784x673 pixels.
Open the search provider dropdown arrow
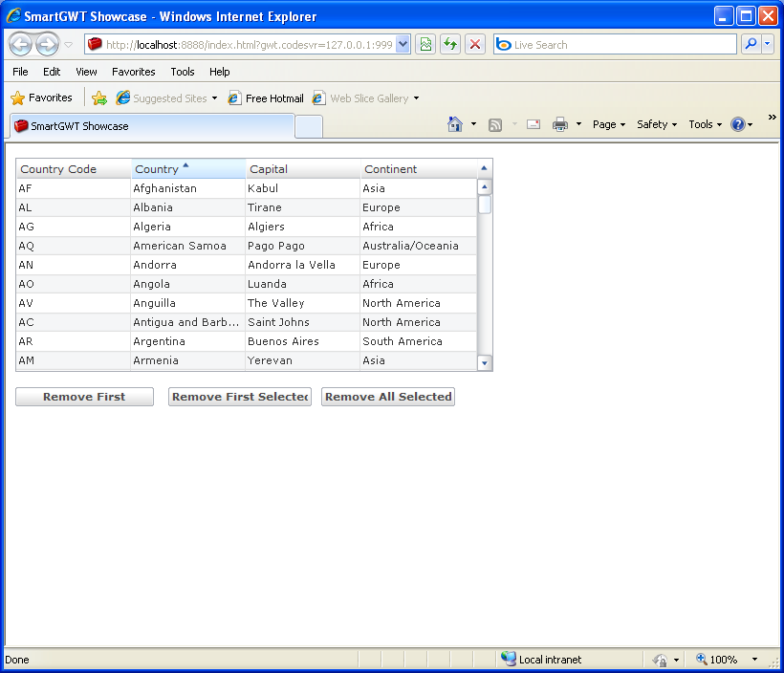(768, 45)
